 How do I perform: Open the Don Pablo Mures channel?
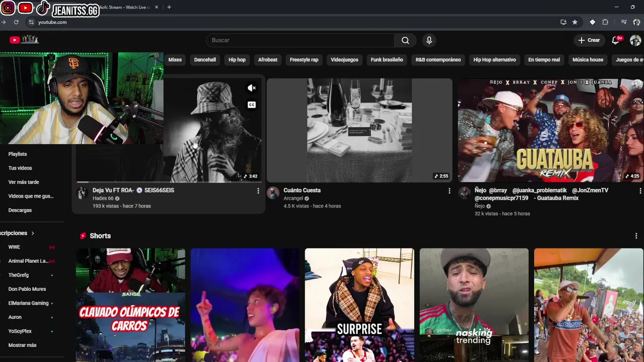27,290
